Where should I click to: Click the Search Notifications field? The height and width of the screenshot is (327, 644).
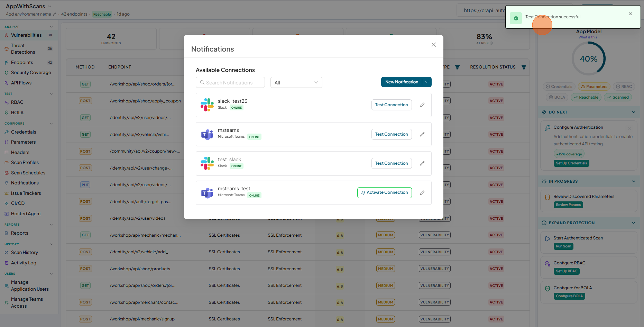click(x=230, y=82)
